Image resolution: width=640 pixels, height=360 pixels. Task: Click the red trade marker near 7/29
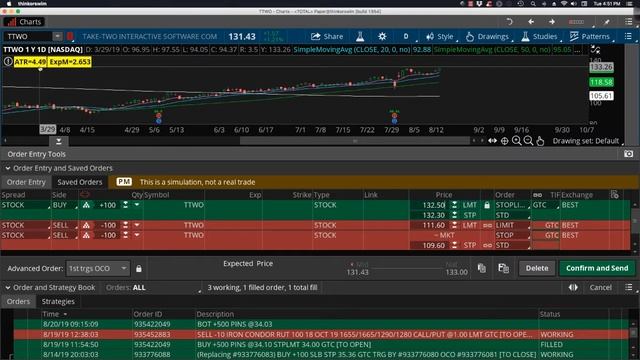[394, 116]
